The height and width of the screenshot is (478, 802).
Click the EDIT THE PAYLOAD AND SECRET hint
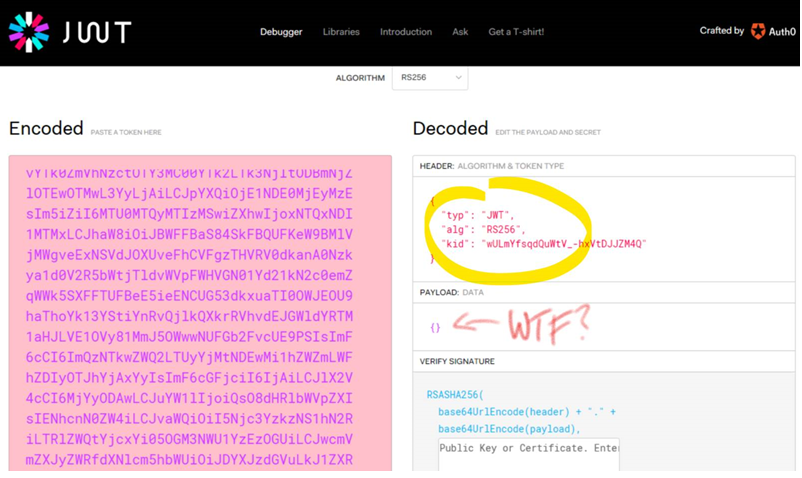pyautogui.click(x=548, y=132)
